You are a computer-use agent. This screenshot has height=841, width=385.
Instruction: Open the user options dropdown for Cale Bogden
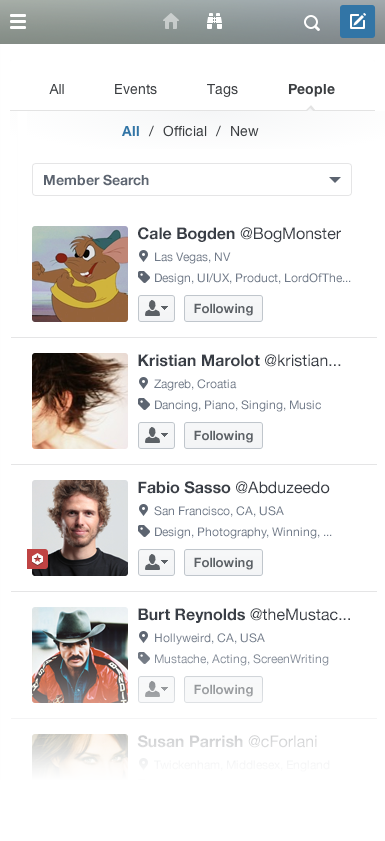157,308
